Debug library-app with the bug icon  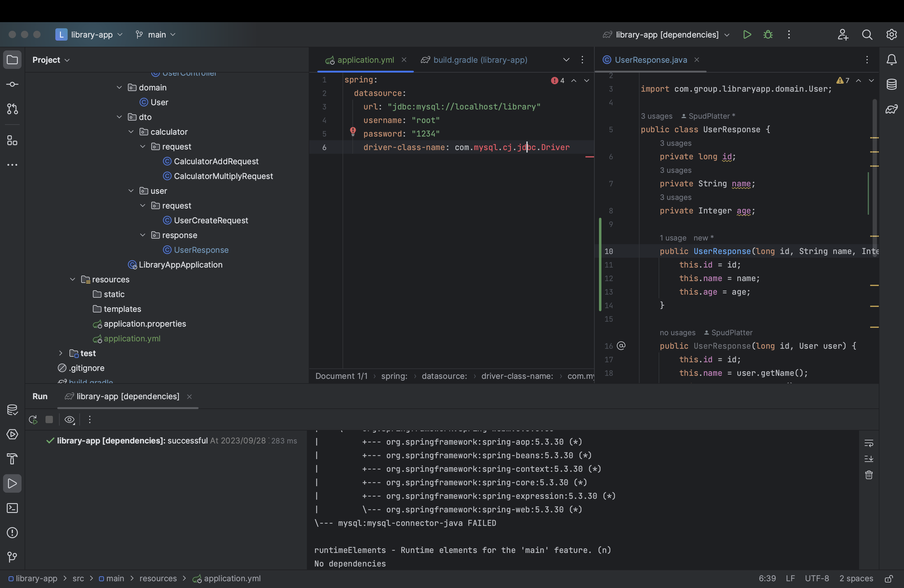[768, 34]
